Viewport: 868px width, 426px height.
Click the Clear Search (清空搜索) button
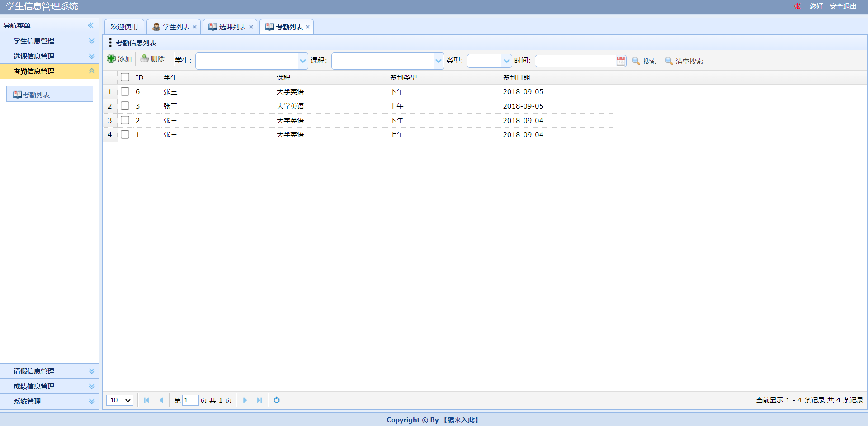point(684,61)
